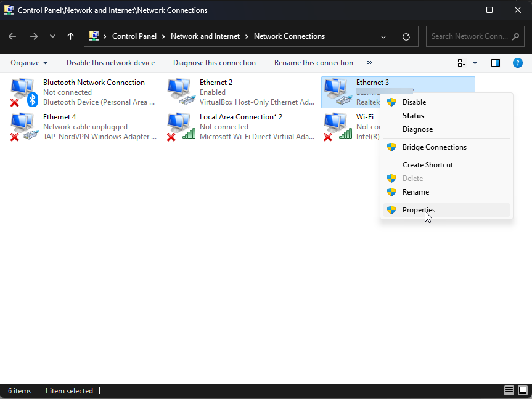Select the Wi-Fi adapter icon

(338, 127)
